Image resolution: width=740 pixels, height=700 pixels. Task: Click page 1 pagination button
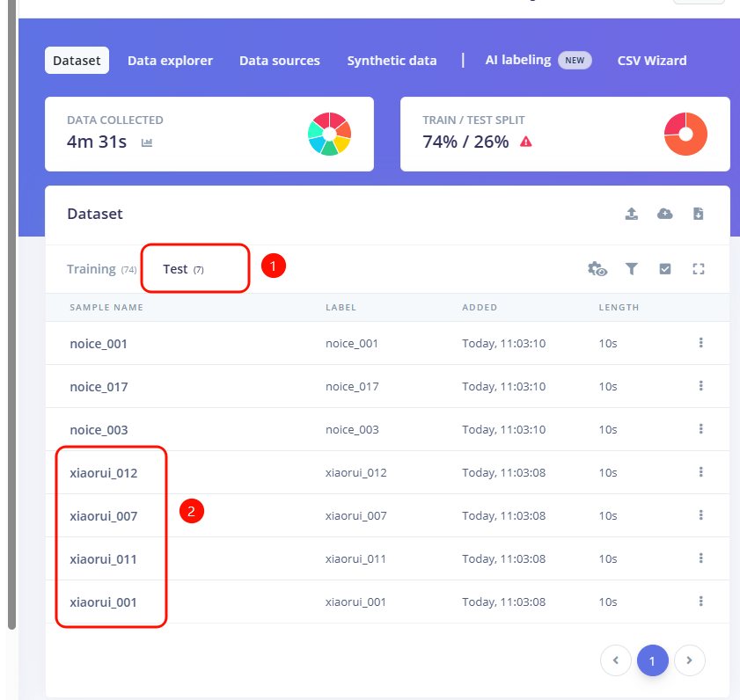point(652,660)
